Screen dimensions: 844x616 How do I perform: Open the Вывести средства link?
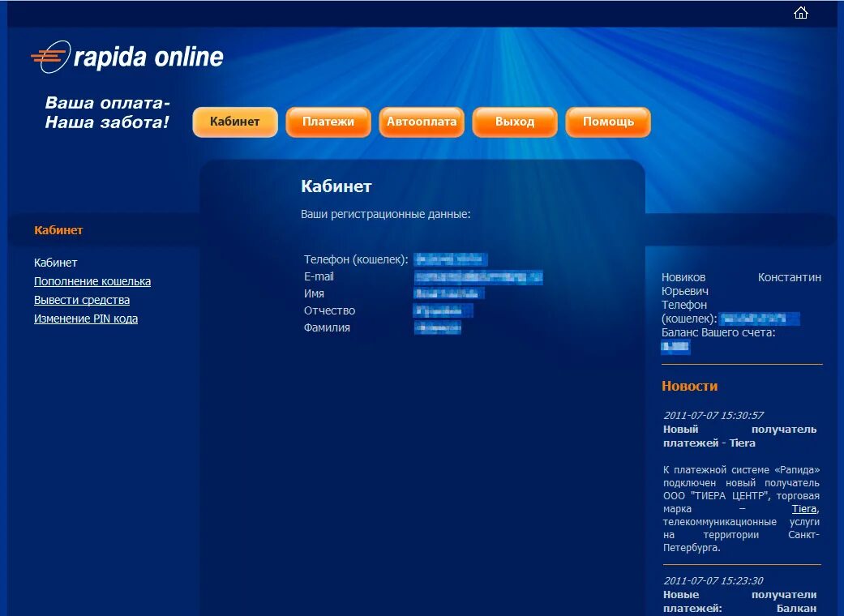coord(82,300)
